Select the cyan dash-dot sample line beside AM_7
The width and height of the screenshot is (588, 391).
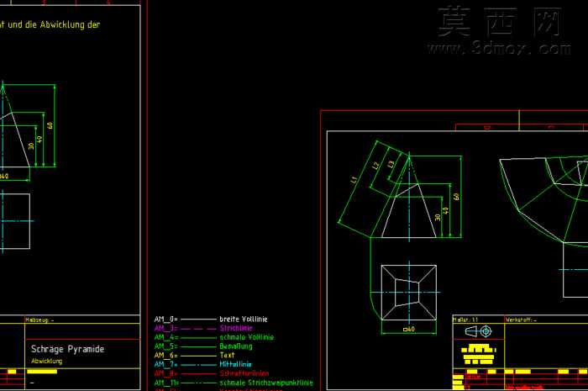[199, 364]
